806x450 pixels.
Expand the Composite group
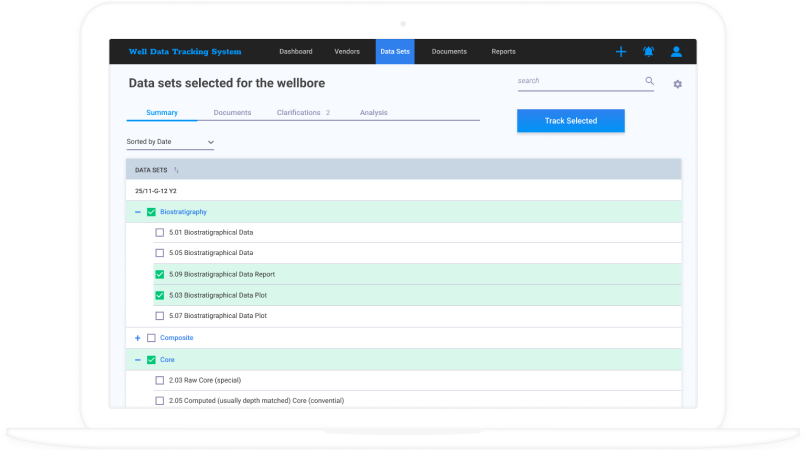tap(137, 338)
